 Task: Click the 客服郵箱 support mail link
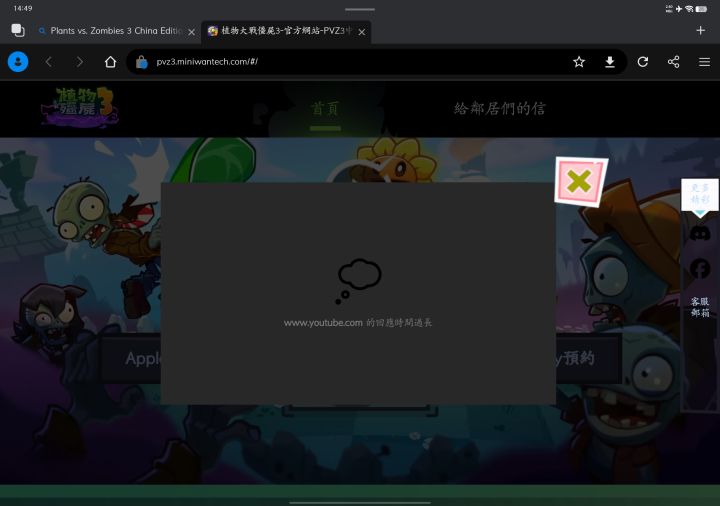coord(700,307)
